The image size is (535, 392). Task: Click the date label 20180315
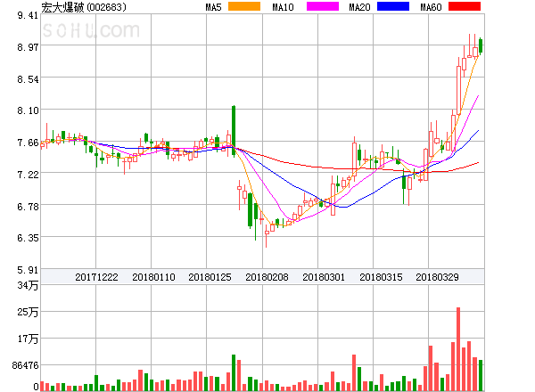pyautogui.click(x=381, y=277)
